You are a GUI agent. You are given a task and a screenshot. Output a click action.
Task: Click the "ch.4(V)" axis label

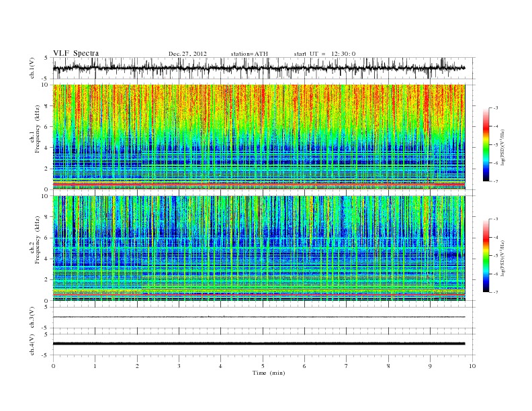[x=32, y=345]
